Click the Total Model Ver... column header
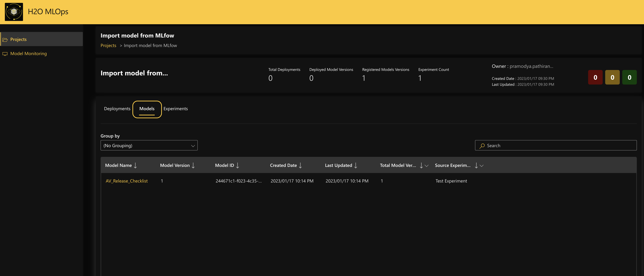Screen dimensions: 644x276 point(398,165)
